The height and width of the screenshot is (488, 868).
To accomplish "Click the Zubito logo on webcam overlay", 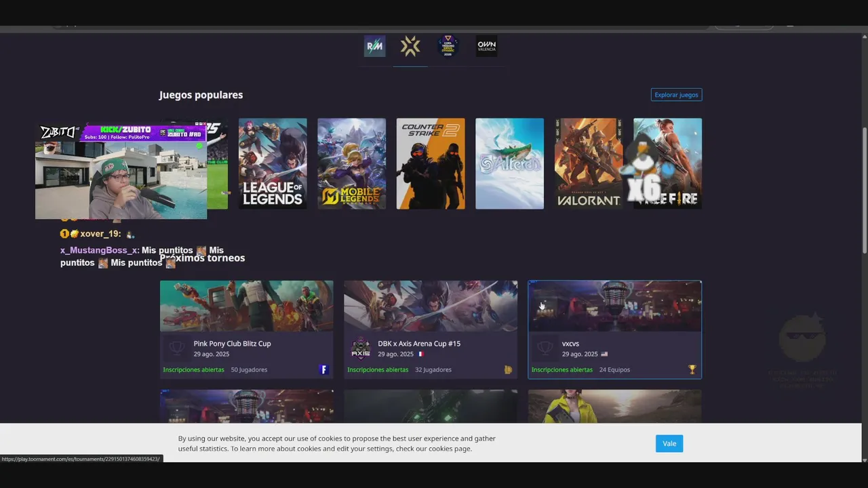I will coord(58,132).
